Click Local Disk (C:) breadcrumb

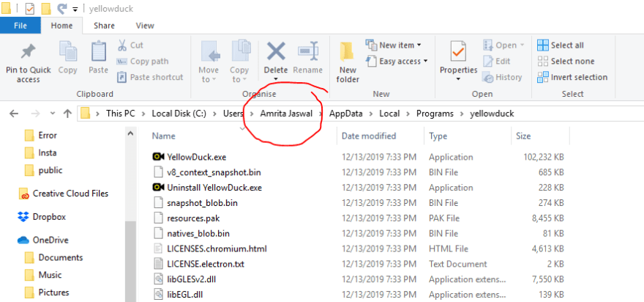coord(179,114)
